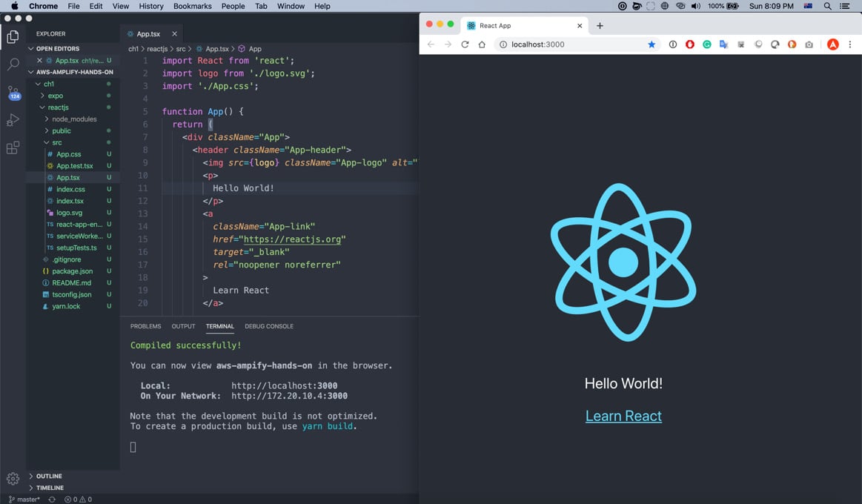Viewport: 862px width, 504px height.
Task: Open the Apple menu
Action: click(x=15, y=6)
